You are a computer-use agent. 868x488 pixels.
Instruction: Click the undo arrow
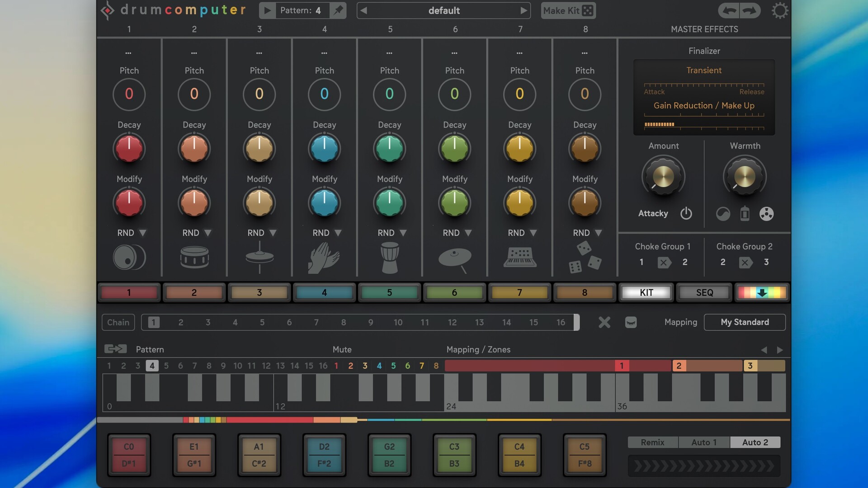(729, 10)
